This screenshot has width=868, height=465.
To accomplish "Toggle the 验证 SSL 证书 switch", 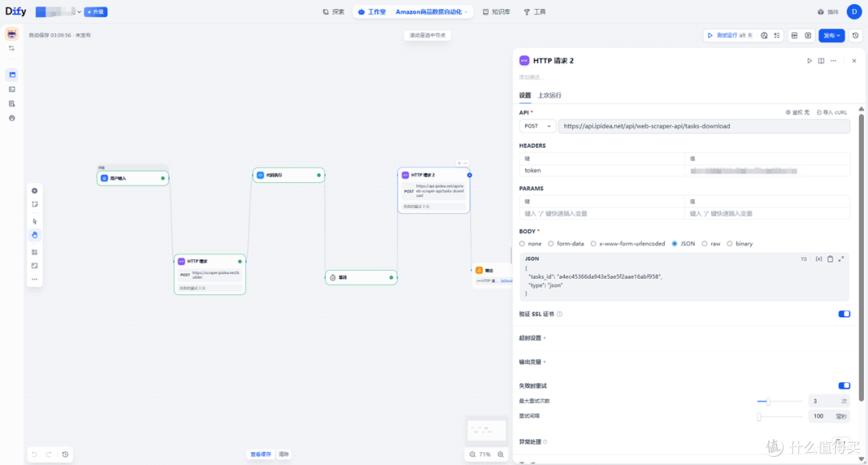I will tap(844, 314).
